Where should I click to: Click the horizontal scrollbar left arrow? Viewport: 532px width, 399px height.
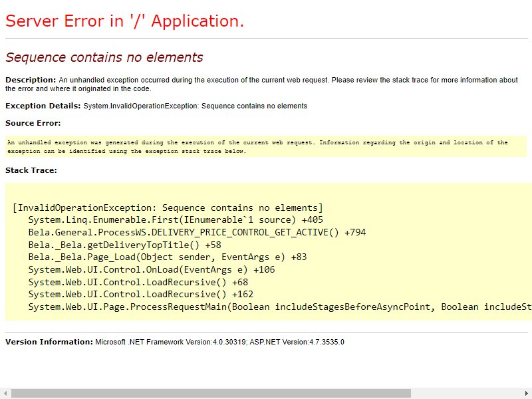coord(5,394)
